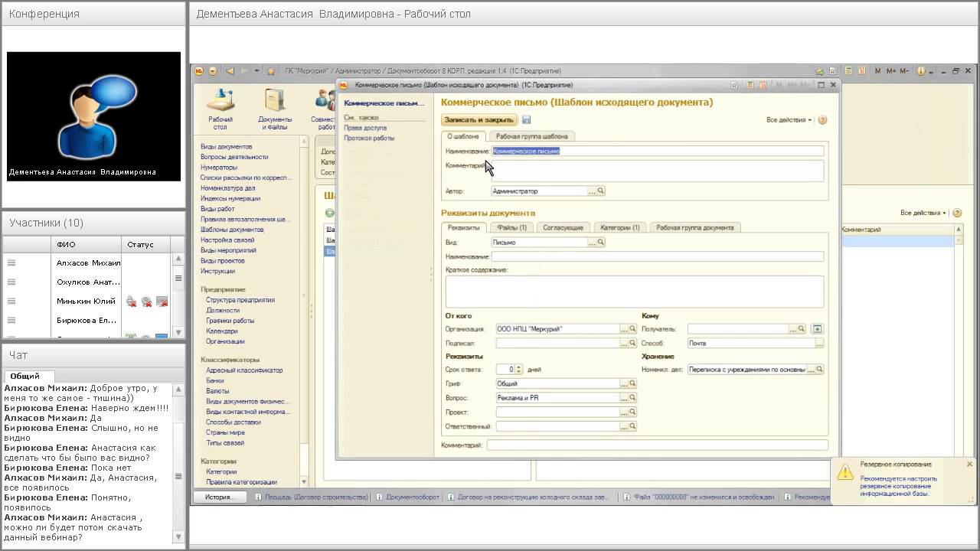
Task: Click the floppy disk save icon
Action: point(526,120)
